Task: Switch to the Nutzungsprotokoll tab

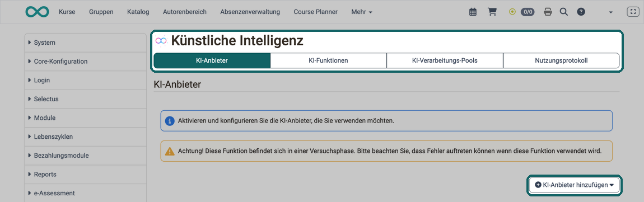Action: click(561, 60)
